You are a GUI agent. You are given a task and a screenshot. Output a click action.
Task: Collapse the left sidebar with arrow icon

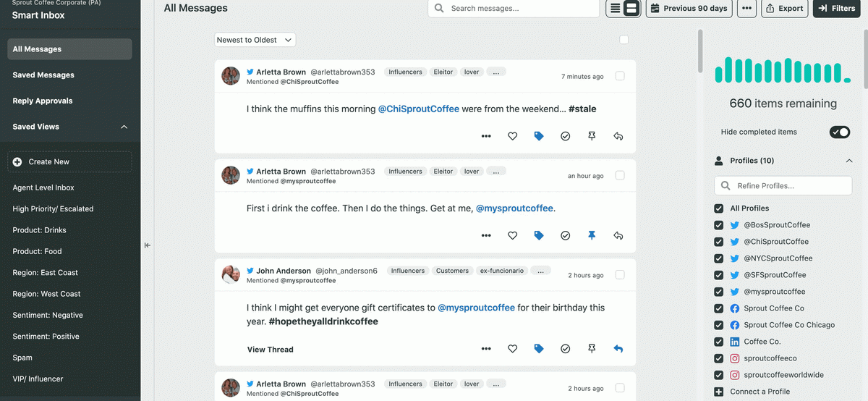click(147, 245)
